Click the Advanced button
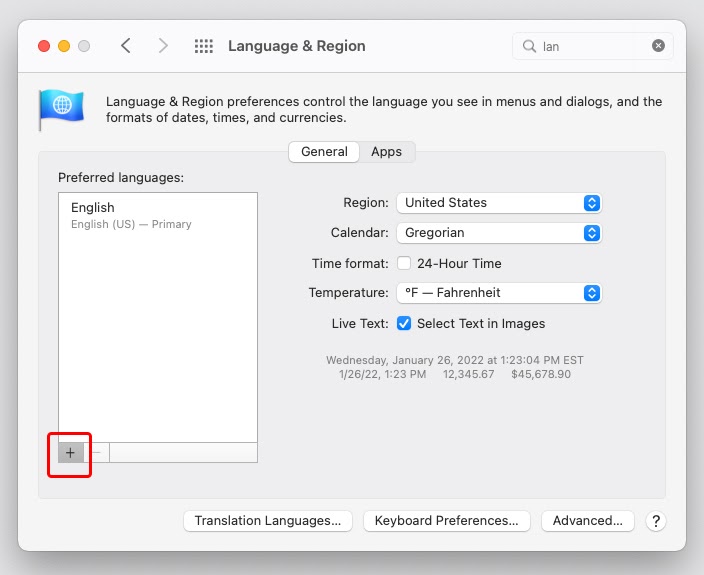Viewport: 704px width, 575px height. coord(588,521)
